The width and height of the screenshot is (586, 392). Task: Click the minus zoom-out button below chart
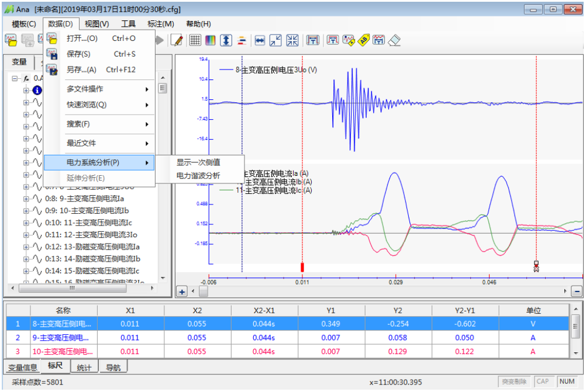[577, 292]
